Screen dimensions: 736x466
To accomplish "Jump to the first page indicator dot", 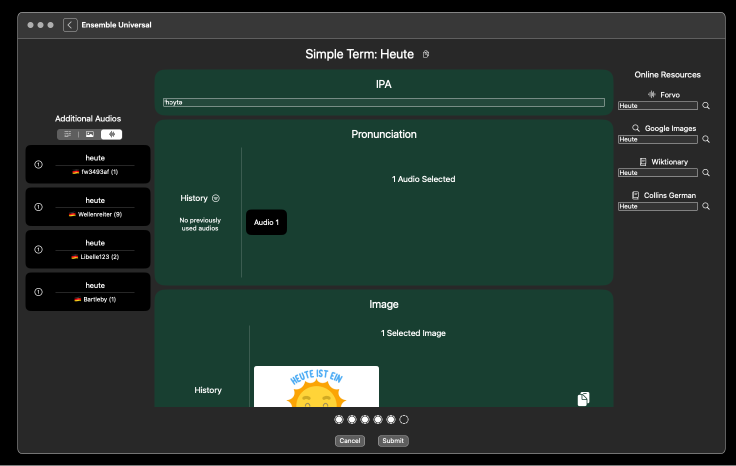I will pos(339,420).
